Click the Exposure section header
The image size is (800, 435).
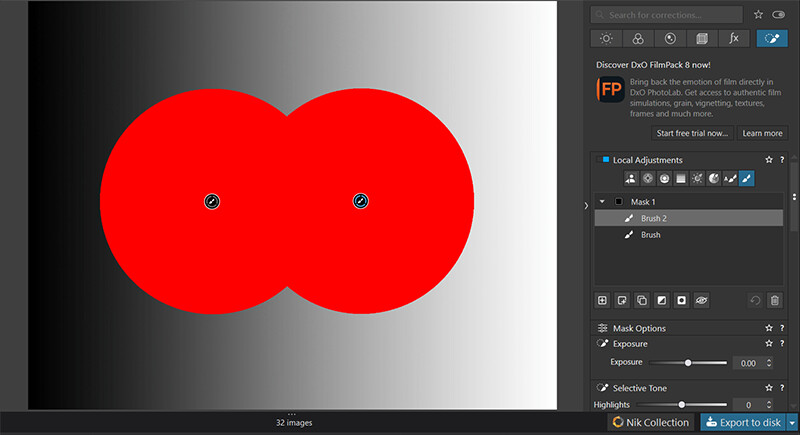coord(630,344)
